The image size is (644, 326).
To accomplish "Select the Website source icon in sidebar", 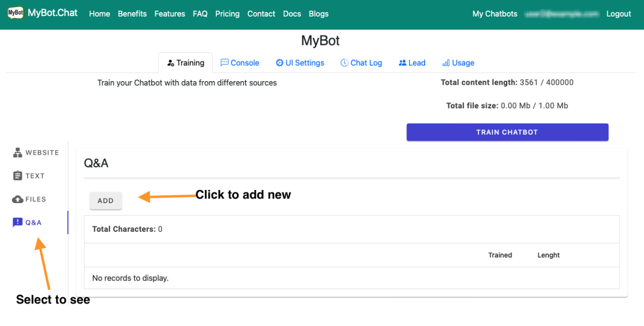I will tap(18, 152).
